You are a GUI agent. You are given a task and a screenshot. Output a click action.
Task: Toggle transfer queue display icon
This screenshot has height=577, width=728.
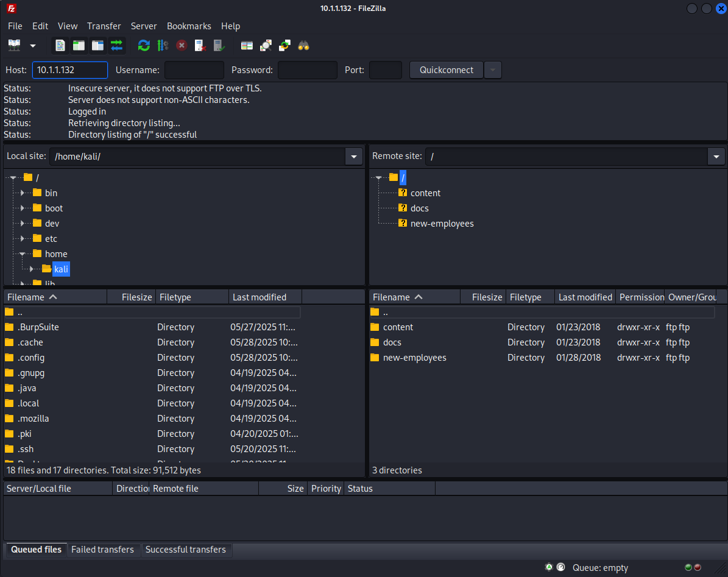(116, 45)
